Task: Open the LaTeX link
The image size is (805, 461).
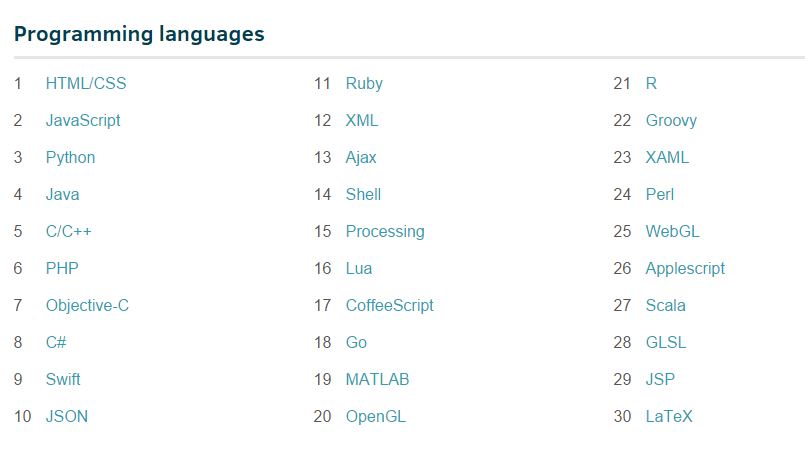Action: pyautogui.click(x=669, y=417)
